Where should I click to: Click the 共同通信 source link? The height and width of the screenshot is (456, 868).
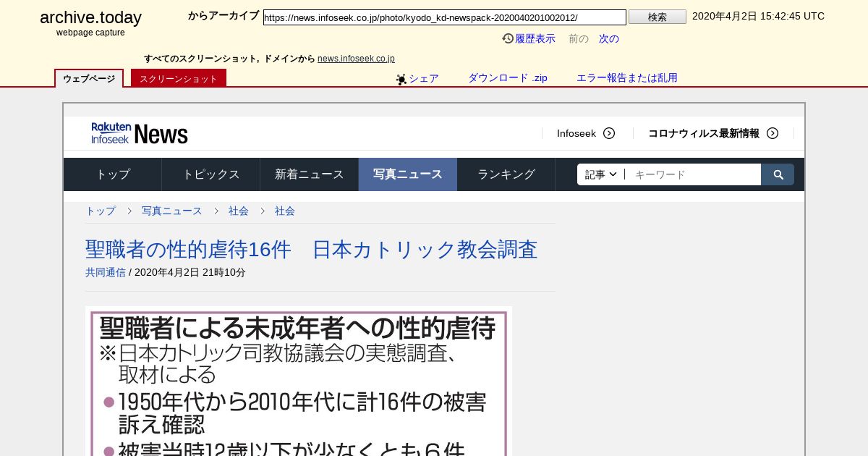(x=106, y=272)
